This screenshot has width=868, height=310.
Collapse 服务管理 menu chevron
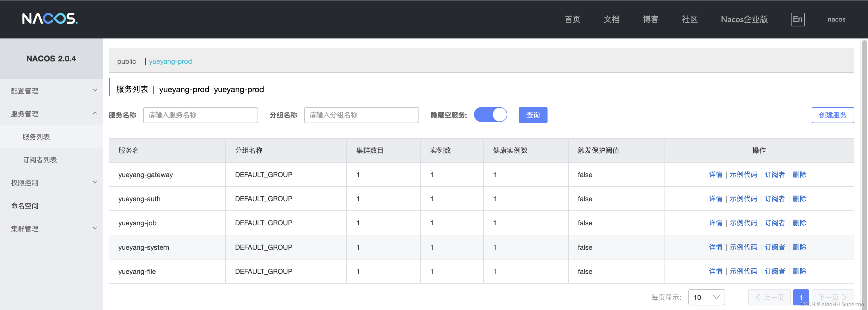coord(95,113)
